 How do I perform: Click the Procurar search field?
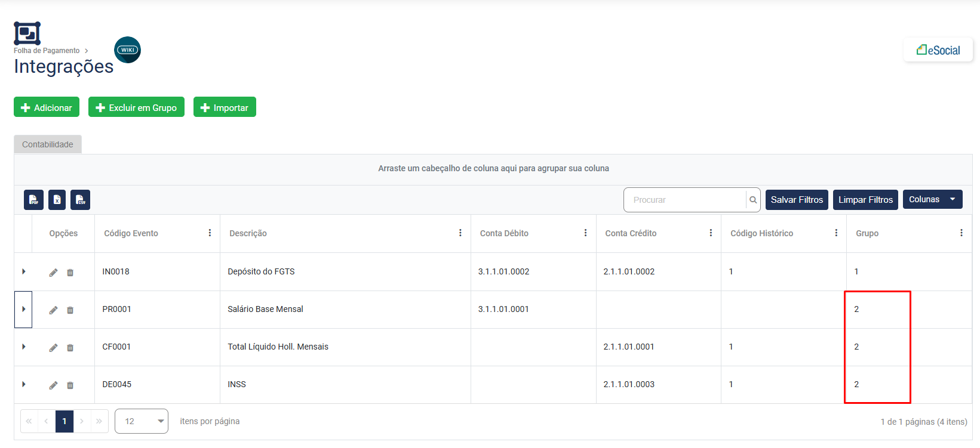click(685, 200)
